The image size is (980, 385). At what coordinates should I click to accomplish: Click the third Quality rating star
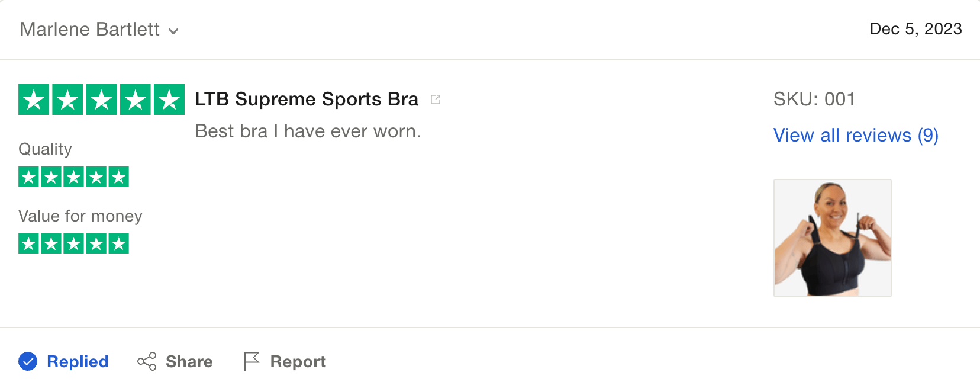73,177
